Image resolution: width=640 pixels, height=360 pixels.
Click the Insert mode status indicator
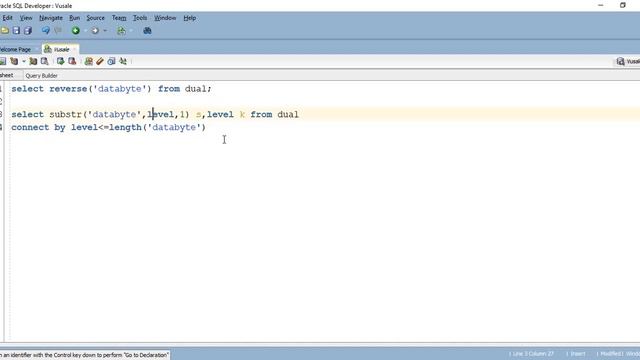[x=576, y=354]
